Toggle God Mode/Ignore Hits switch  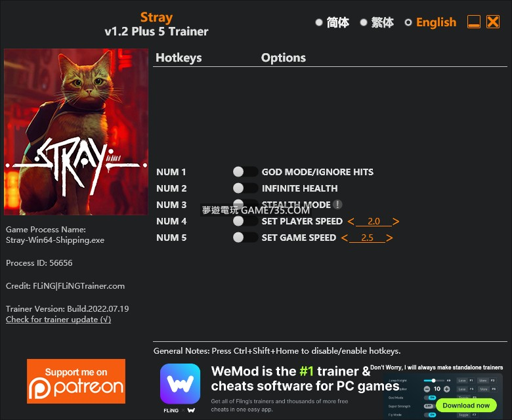click(x=245, y=172)
